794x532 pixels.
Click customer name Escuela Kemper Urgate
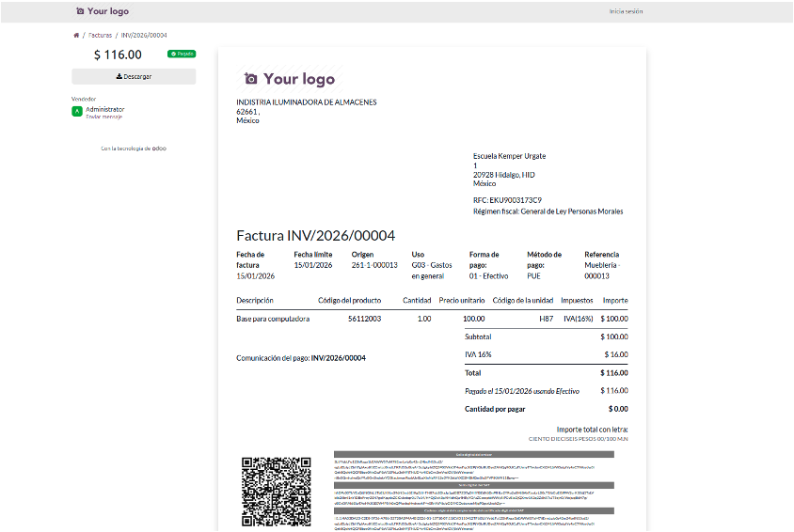pyautogui.click(x=509, y=156)
